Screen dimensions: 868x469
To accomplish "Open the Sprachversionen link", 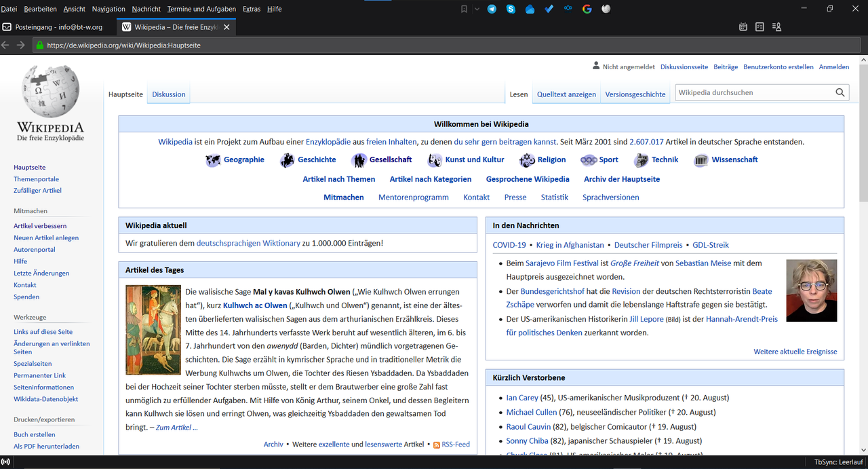I will 611,198.
